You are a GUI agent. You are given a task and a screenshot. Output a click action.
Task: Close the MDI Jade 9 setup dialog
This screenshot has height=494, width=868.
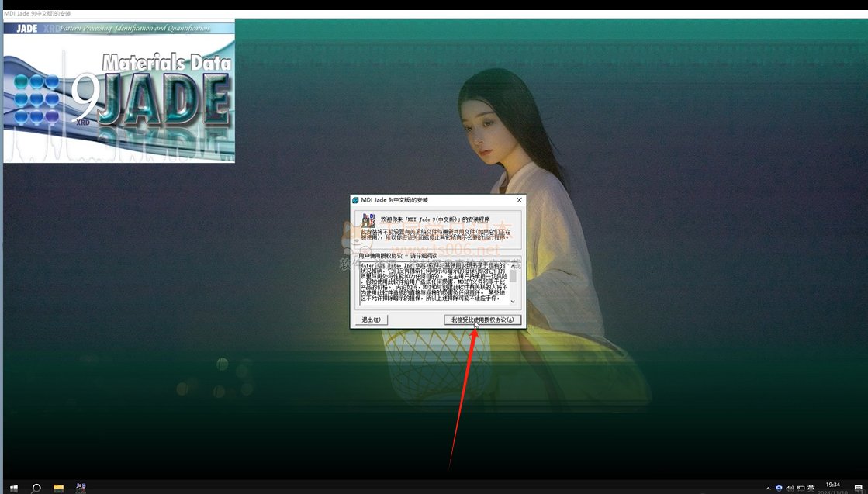(519, 200)
